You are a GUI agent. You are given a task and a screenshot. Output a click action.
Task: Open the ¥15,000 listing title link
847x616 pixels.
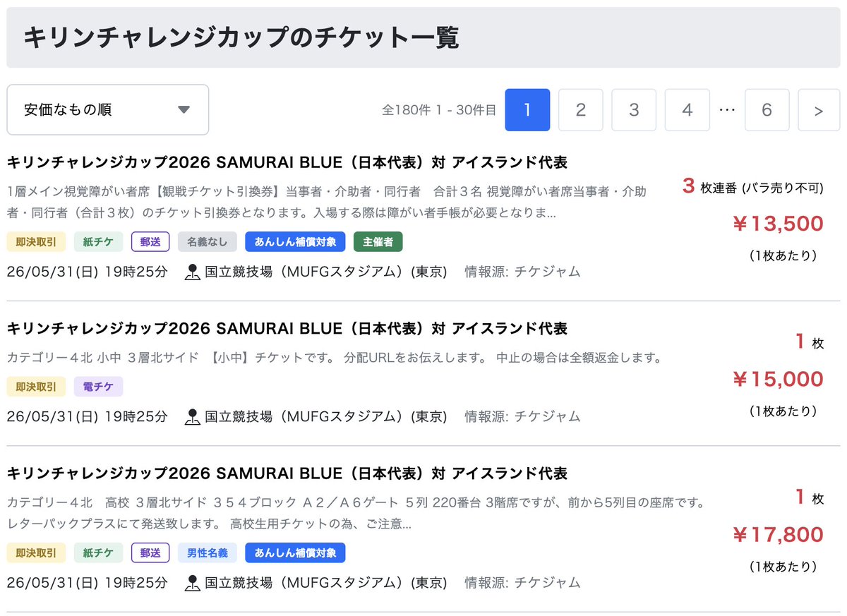coord(287,329)
